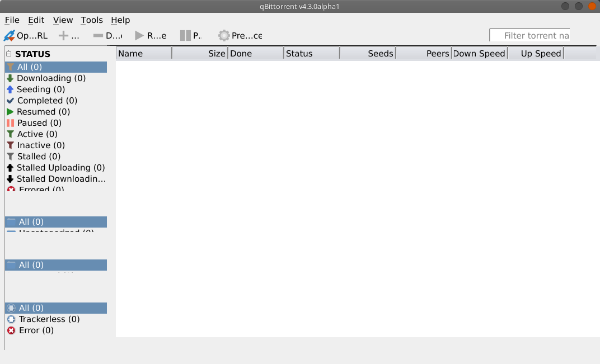This screenshot has width=600, height=364.
Task: Sort by the Name column header
Action: click(x=144, y=54)
